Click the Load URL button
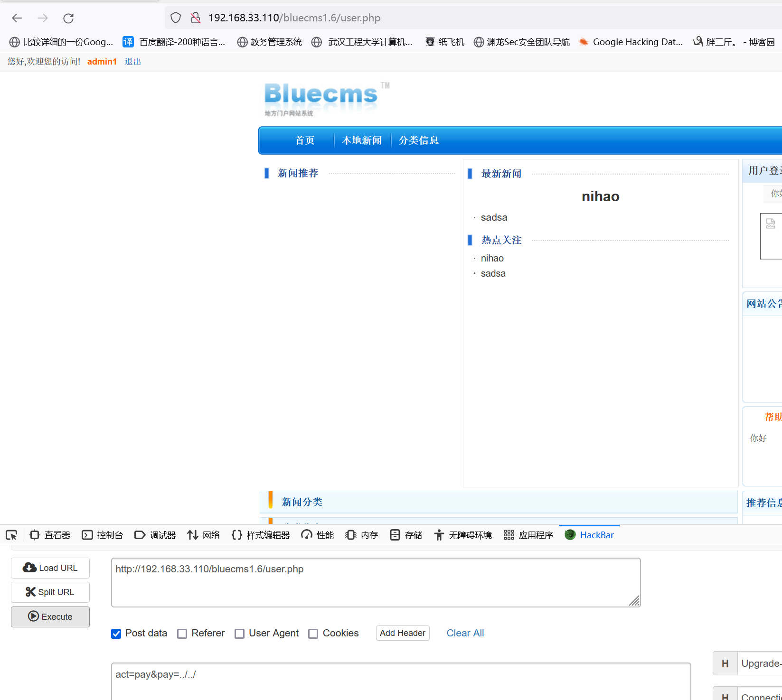 pyautogui.click(x=50, y=568)
